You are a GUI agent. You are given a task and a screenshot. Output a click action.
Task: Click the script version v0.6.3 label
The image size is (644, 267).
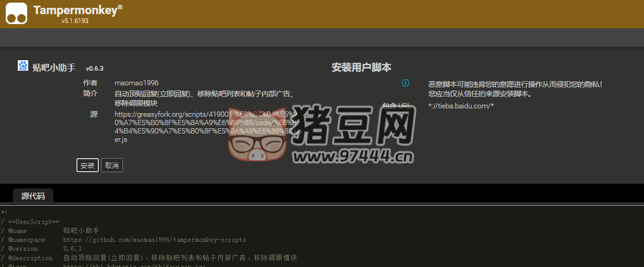click(95, 69)
